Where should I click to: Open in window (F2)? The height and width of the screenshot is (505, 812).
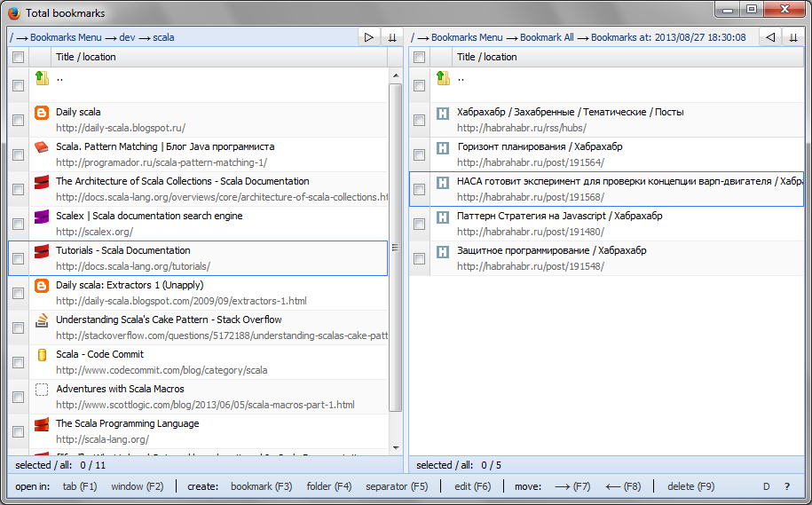click(x=138, y=486)
